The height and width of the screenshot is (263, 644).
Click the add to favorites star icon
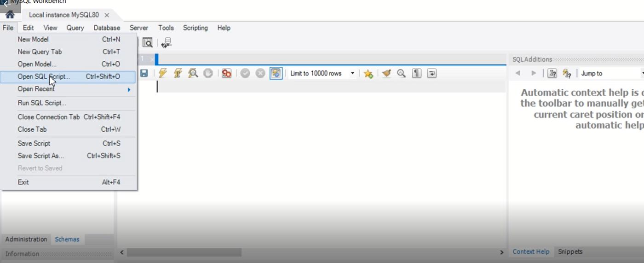[x=368, y=73]
